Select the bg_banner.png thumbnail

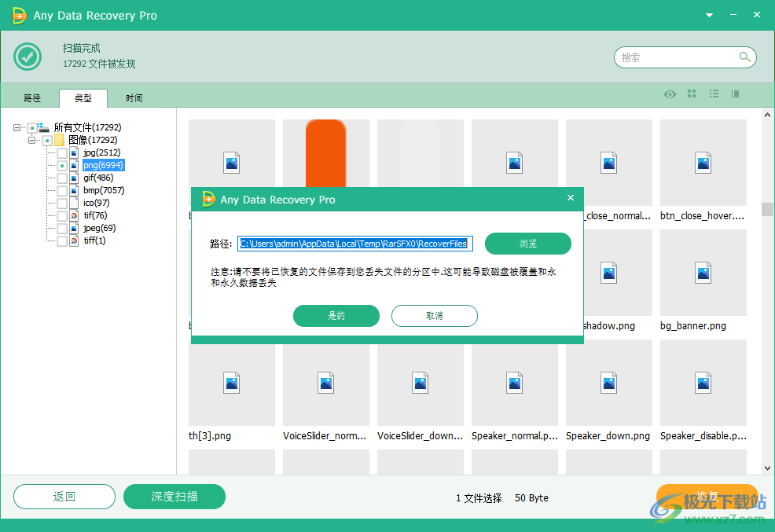point(703,273)
